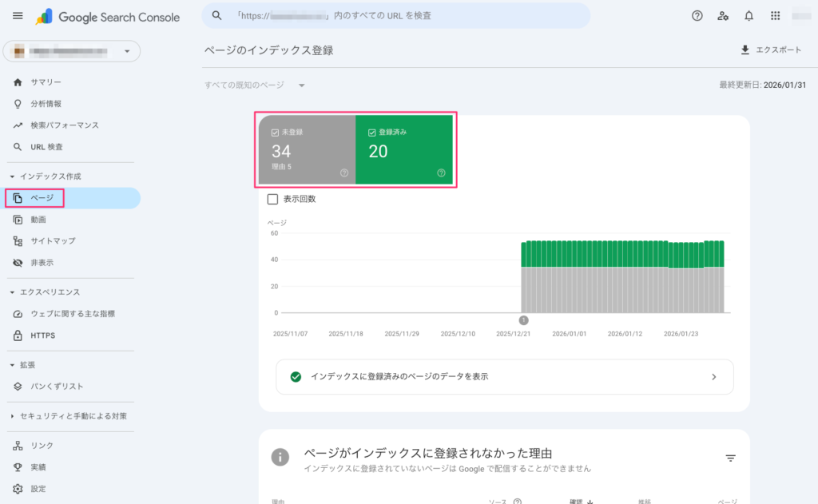Toggle the 未登録 card checkbox

(x=276, y=132)
